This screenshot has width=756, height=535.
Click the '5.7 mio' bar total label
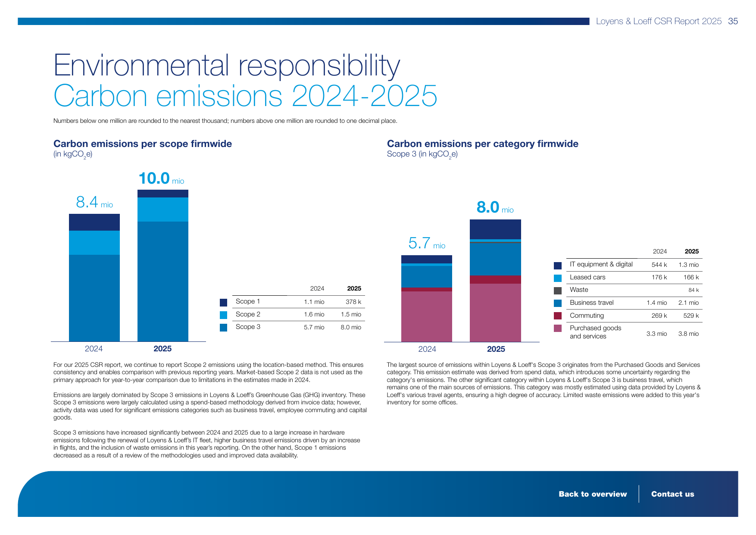click(427, 243)
